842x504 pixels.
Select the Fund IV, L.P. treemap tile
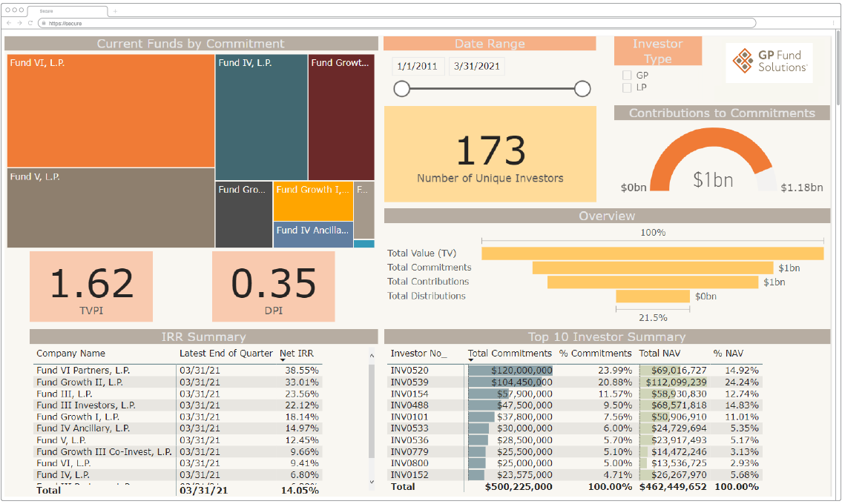pyautogui.click(x=262, y=117)
